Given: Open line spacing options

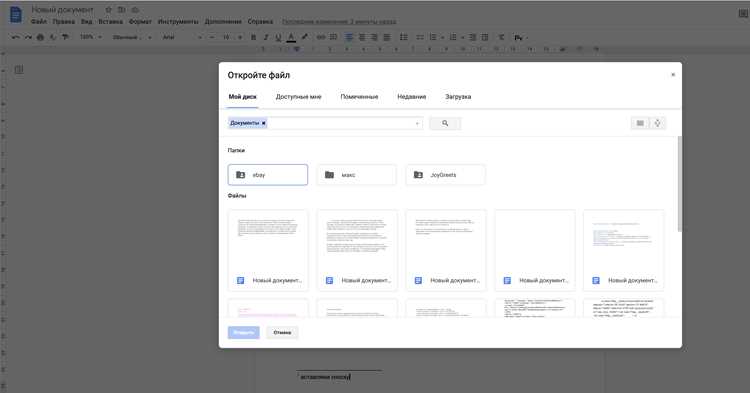Looking at the screenshot, I should point(404,37).
